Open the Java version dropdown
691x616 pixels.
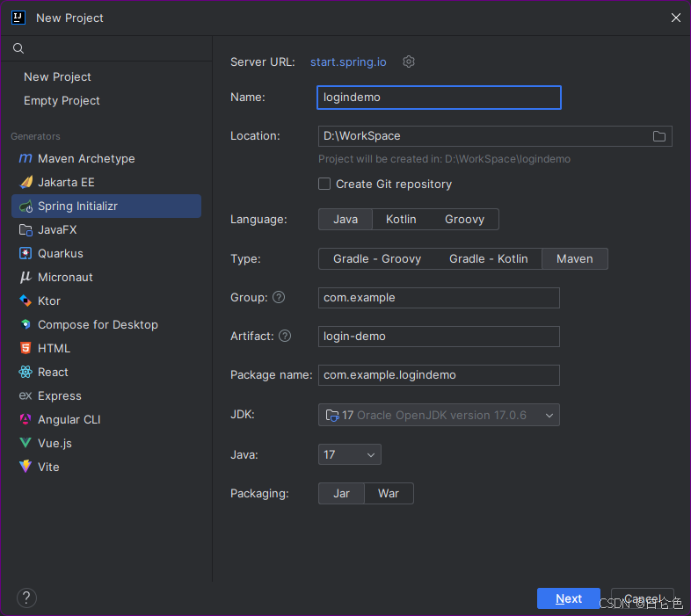pyautogui.click(x=350, y=454)
